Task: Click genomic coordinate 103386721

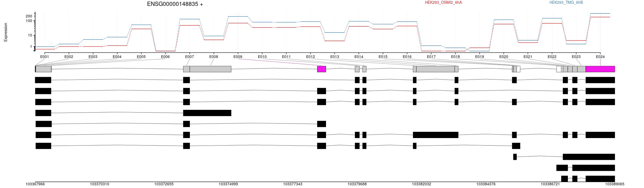Action: coord(550,184)
